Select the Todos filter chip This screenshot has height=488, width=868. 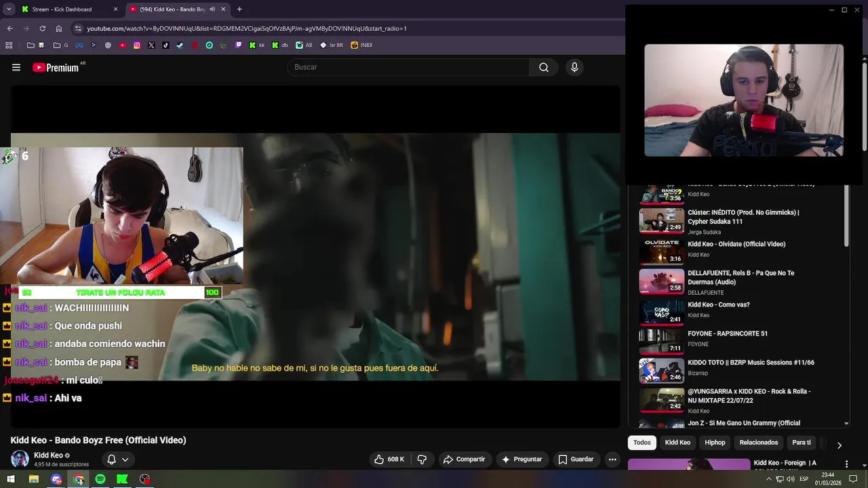click(x=642, y=443)
